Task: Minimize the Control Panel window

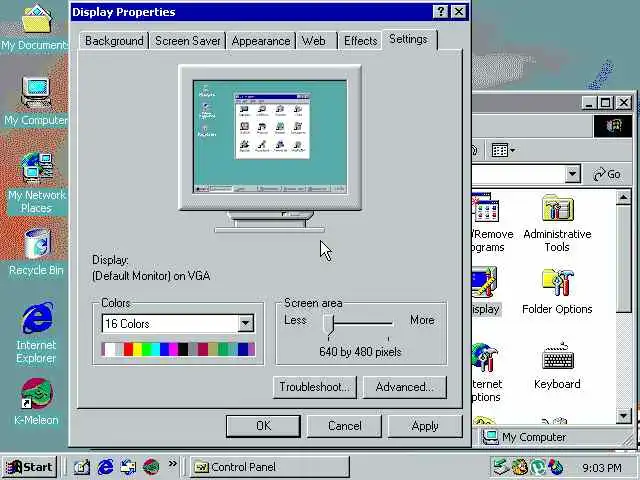Action: (589, 102)
